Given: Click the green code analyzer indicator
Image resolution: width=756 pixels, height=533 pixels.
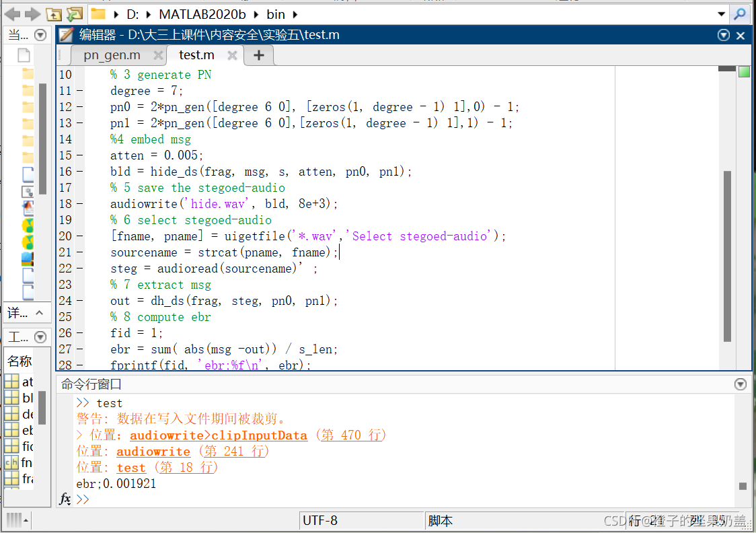Looking at the screenshot, I should pos(744,71).
